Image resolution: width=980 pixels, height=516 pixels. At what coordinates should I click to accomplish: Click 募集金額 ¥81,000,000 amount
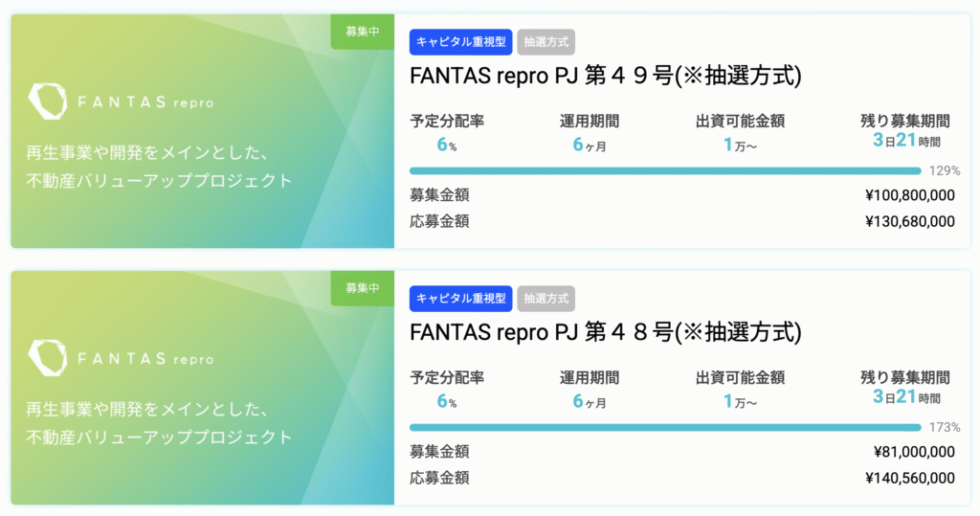[914, 452]
